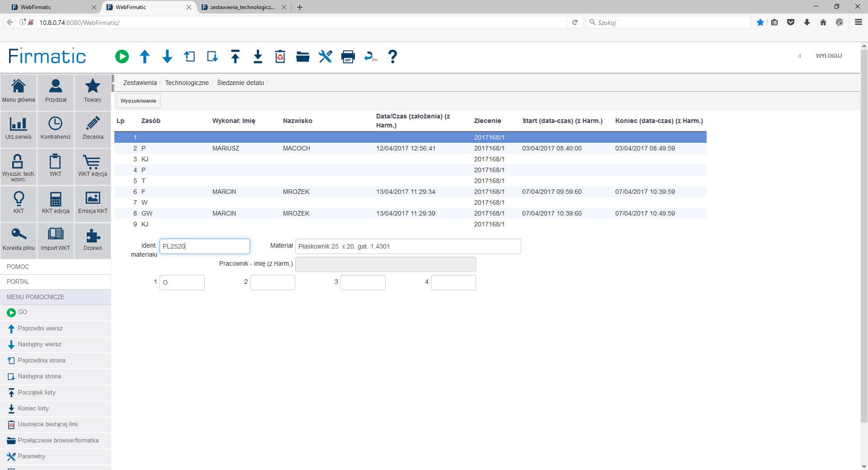Select Następna strona in side menu

coord(39,376)
